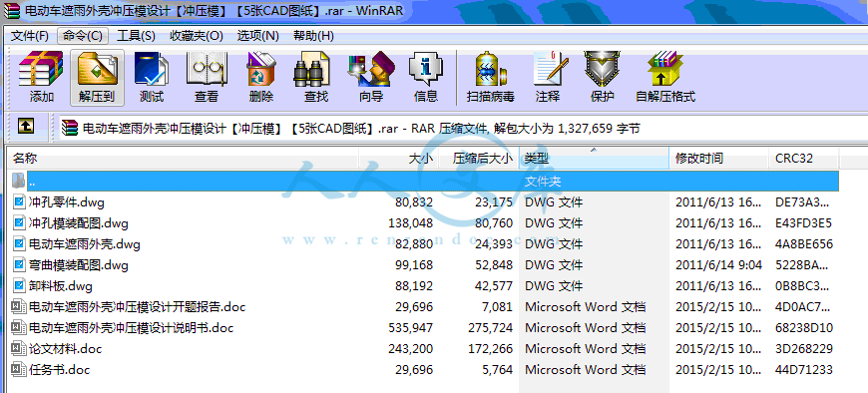
Task: Open the 文件(F) menu
Action: (30, 36)
